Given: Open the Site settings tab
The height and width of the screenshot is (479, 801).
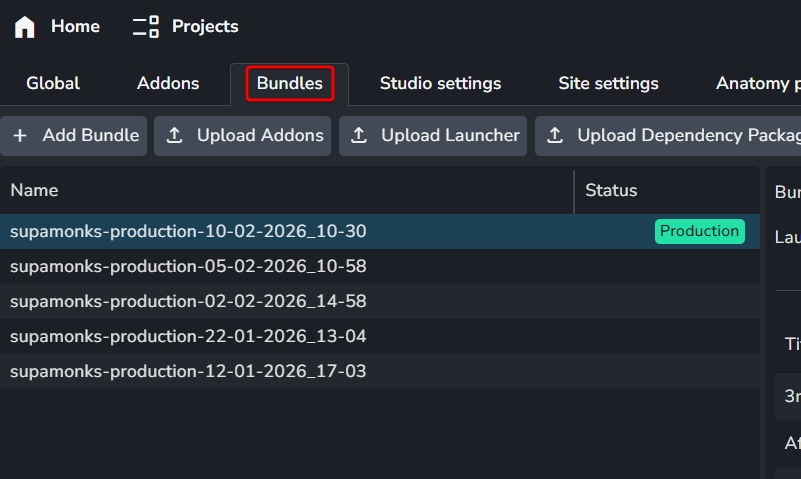Looking at the screenshot, I should 608,84.
